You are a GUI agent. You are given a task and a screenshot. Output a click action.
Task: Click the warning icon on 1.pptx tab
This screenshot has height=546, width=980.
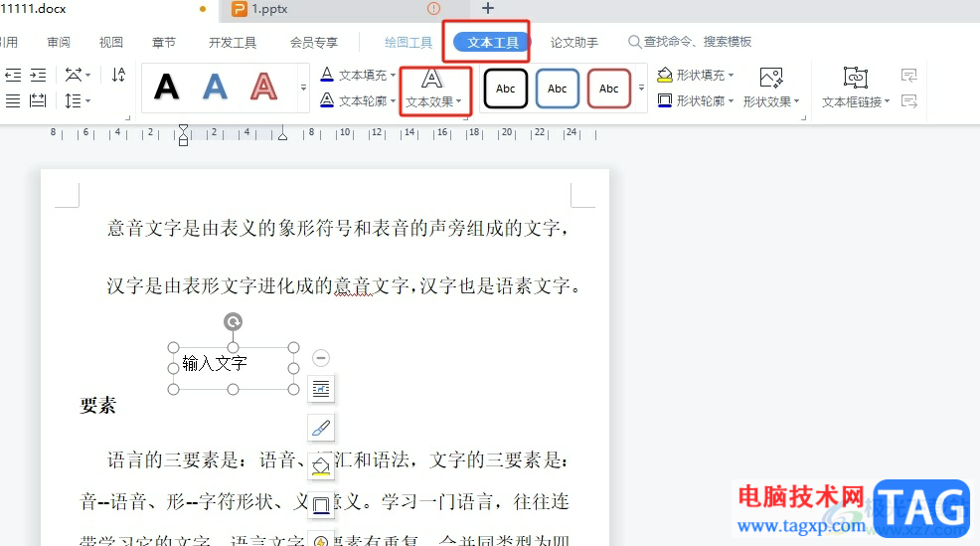click(433, 8)
